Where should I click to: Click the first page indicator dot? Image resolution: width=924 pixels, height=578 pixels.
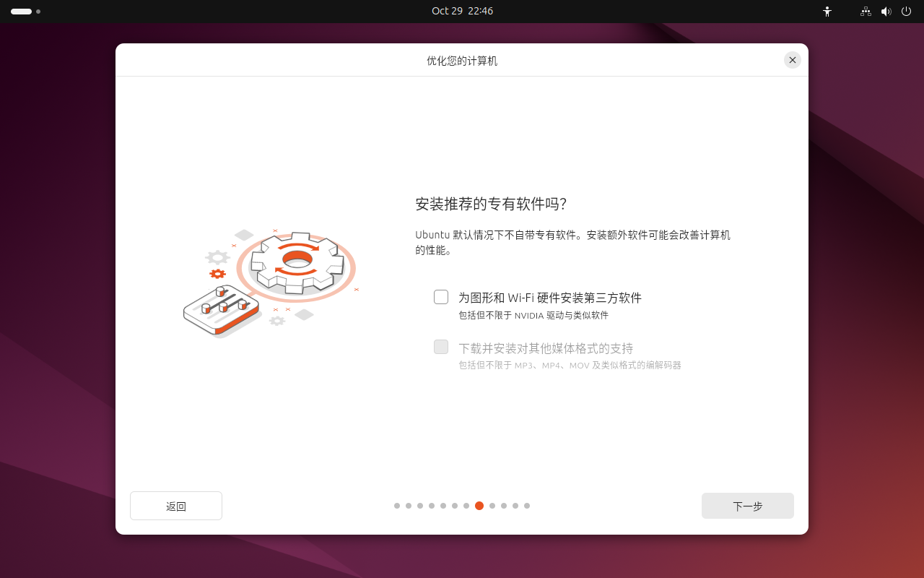click(397, 506)
